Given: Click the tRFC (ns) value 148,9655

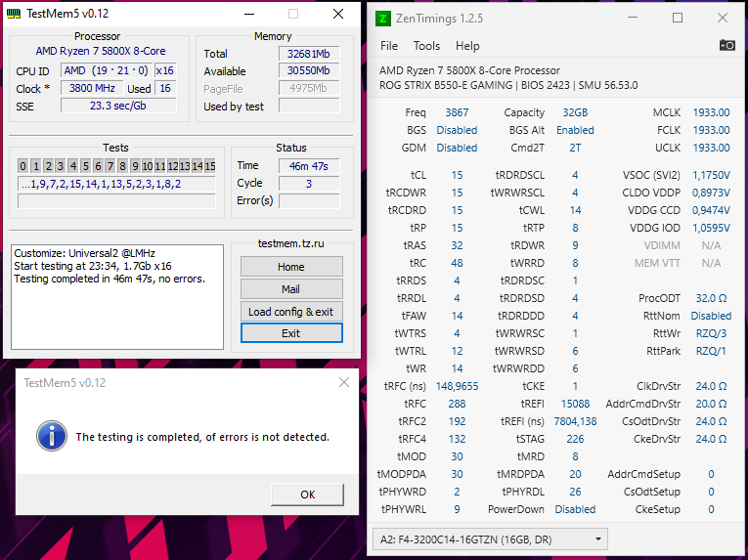Looking at the screenshot, I should pyautogui.click(x=457, y=386).
